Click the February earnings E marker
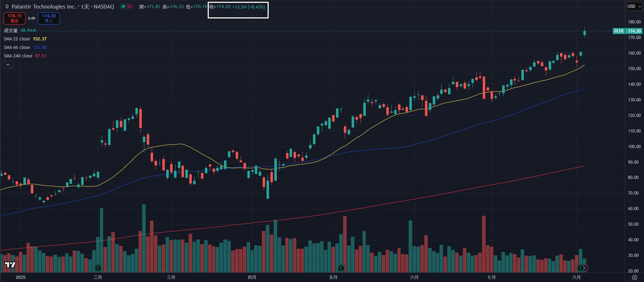 (x=98, y=268)
